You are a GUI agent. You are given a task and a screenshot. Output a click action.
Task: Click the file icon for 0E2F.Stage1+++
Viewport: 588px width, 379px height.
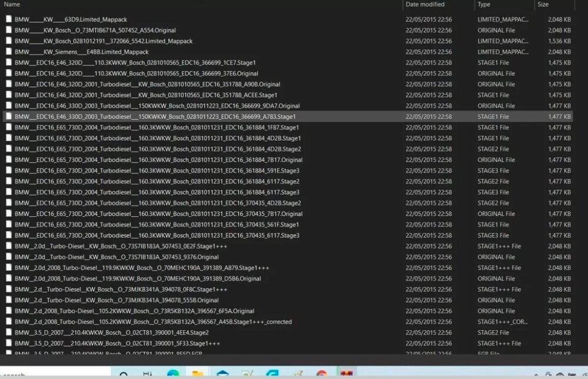[x=9, y=246]
